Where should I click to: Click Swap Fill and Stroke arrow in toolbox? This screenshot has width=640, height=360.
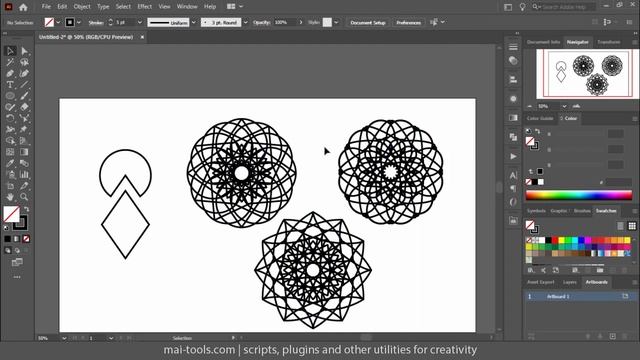(x=27, y=209)
